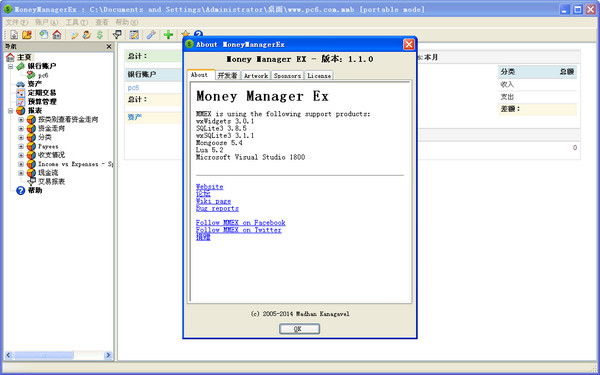
Task: Click the OK button in About dialog
Action: (x=299, y=329)
